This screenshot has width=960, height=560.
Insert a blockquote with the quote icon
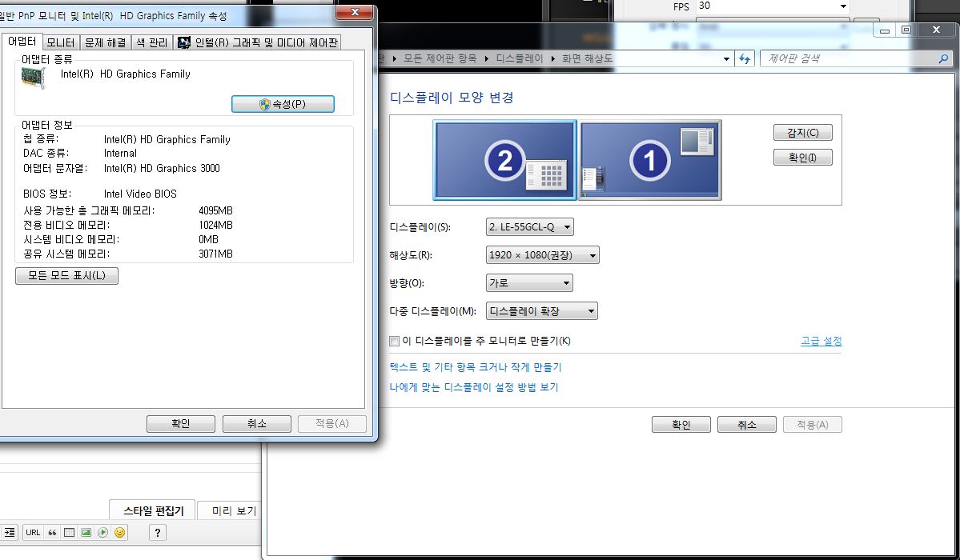pos(52,533)
